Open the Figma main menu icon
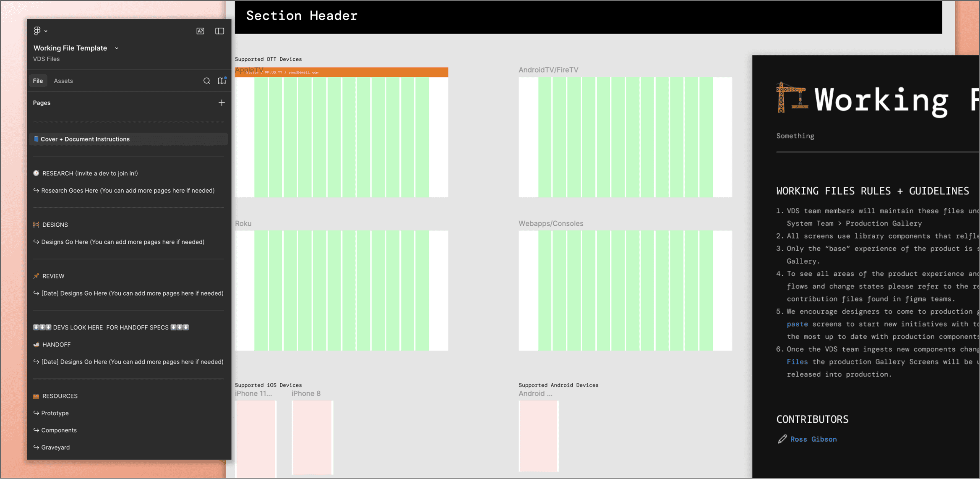Screen dimensions: 980x479 pyautogui.click(x=37, y=31)
